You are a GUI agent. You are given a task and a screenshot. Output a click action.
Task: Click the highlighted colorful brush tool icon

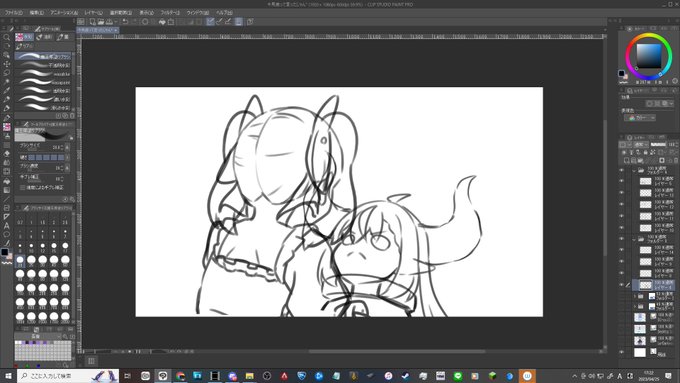click(x=7, y=127)
